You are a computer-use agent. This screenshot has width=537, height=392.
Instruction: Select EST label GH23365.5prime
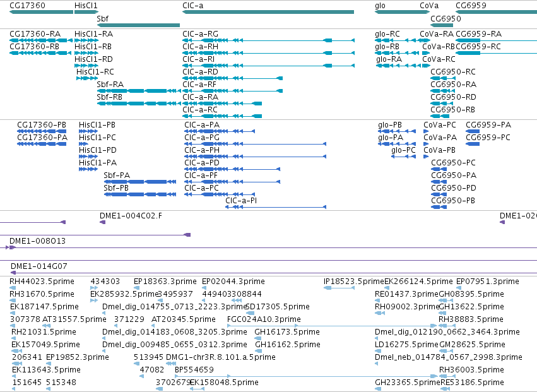tap(407, 383)
